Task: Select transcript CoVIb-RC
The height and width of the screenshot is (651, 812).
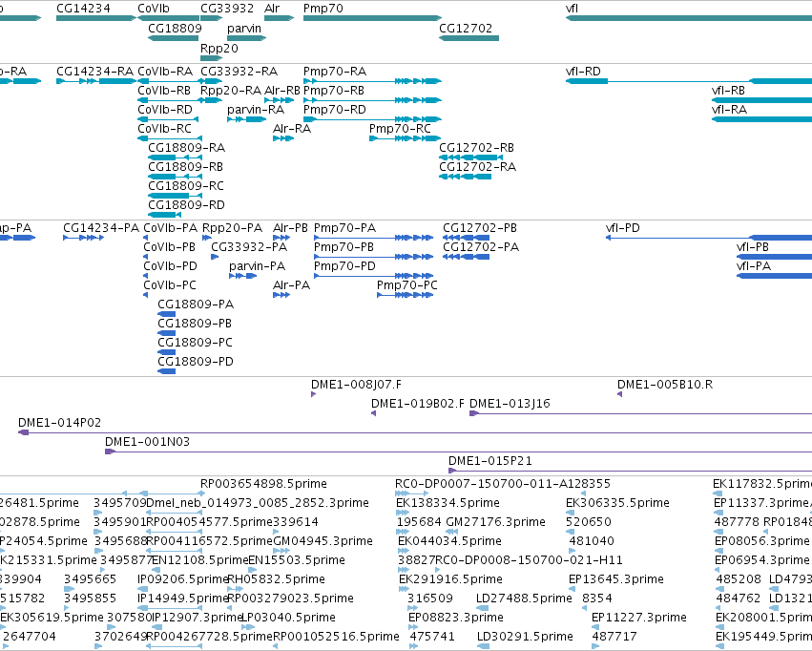Action: (x=168, y=138)
